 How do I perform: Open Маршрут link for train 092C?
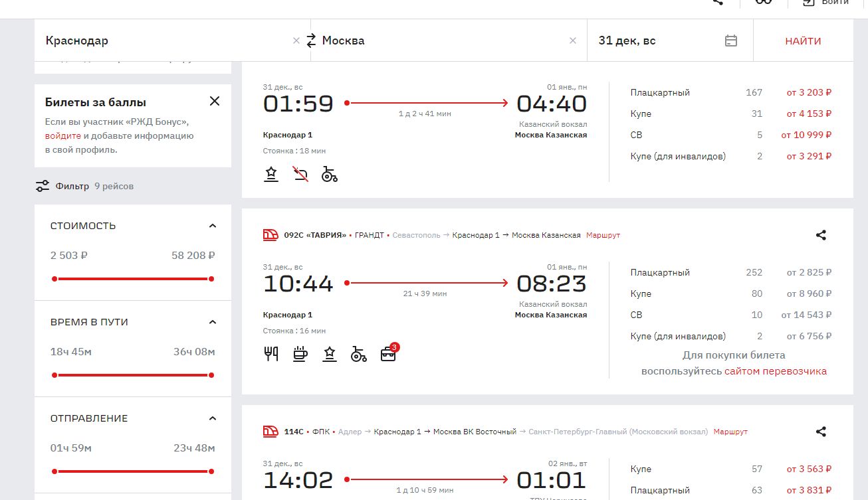tap(603, 235)
